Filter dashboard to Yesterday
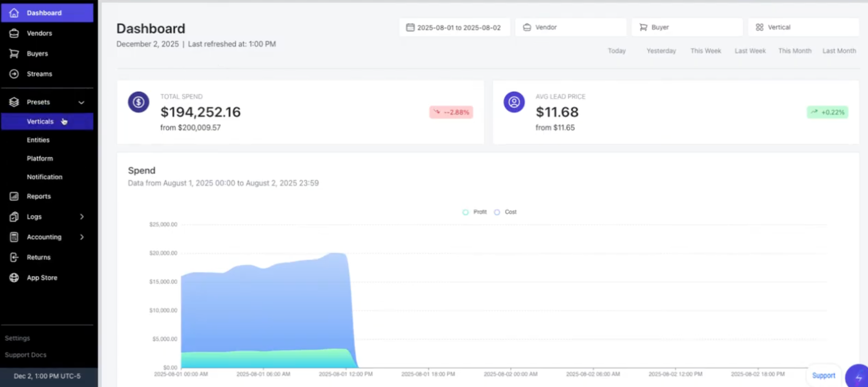The image size is (868, 387). (x=661, y=51)
